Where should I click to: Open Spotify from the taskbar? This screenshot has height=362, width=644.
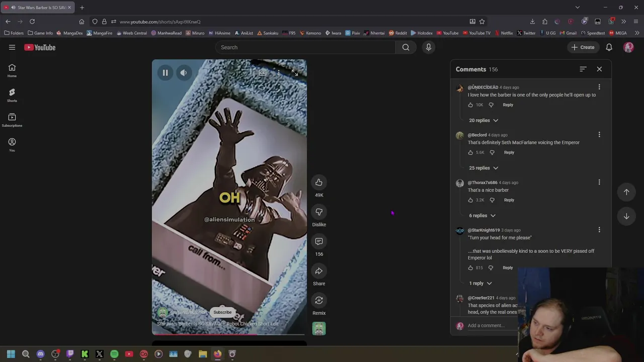click(114, 354)
